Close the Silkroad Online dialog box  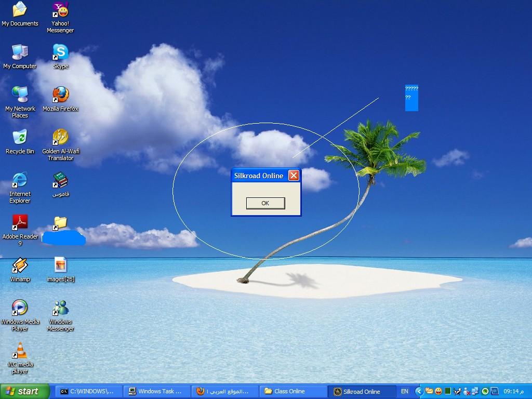tap(294, 176)
